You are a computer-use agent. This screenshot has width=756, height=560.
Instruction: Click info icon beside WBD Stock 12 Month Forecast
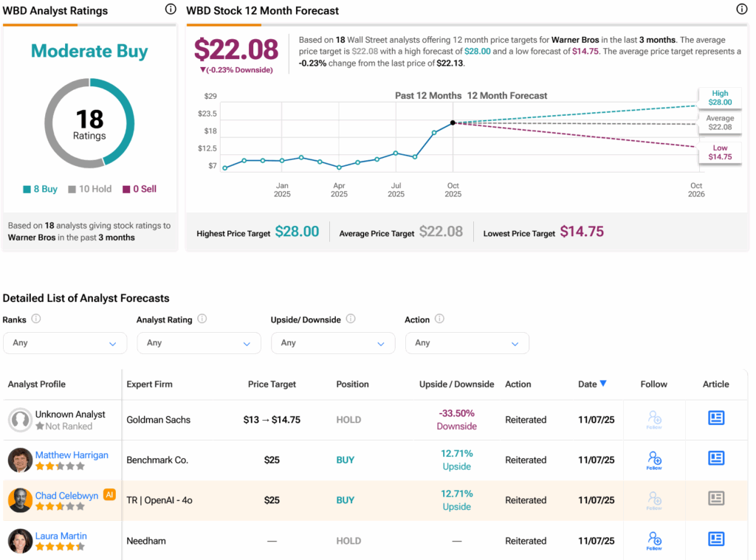(x=741, y=10)
